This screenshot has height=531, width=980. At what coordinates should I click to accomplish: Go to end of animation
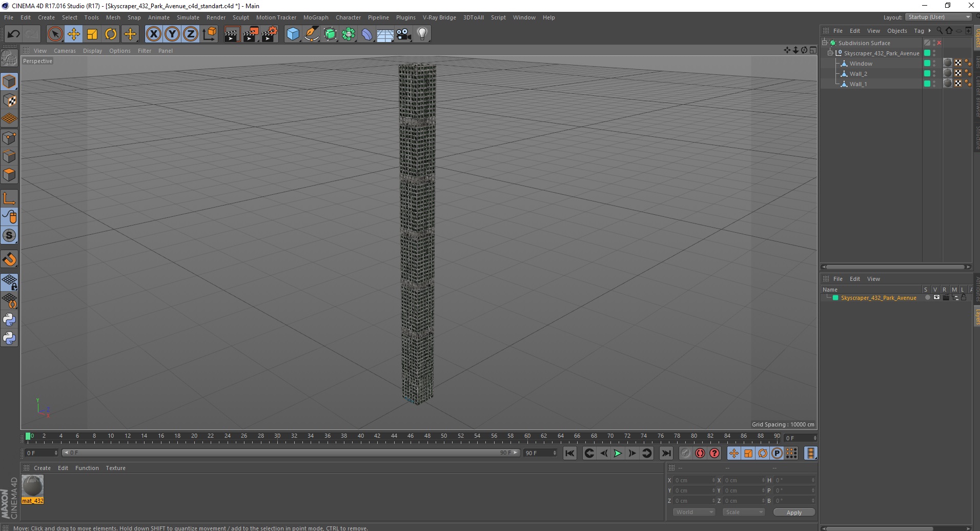coord(666,453)
